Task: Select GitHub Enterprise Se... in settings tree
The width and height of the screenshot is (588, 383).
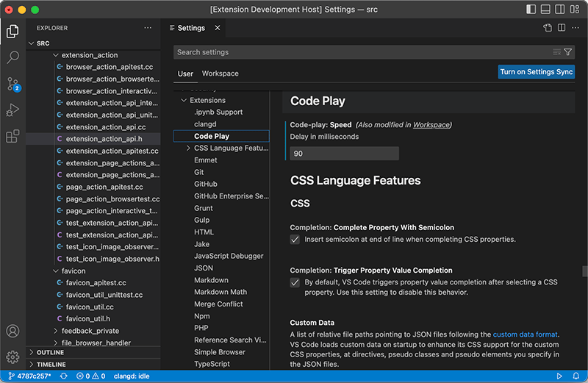Action: 232,196
